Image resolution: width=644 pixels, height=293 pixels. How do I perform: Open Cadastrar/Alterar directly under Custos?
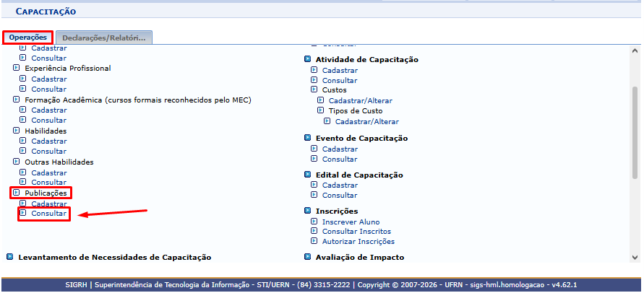361,100
